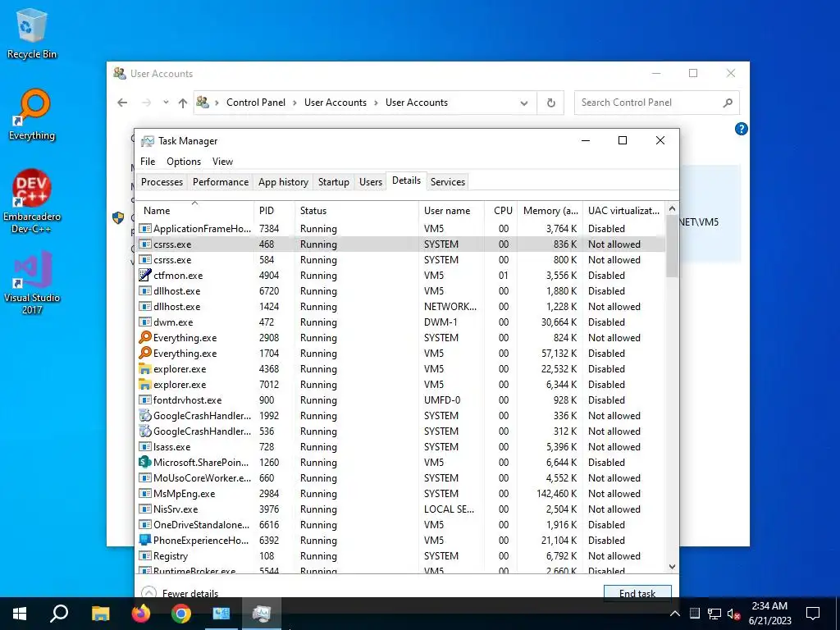This screenshot has height=630, width=840.
Task: Select the Registry process row
Action: [400, 556]
